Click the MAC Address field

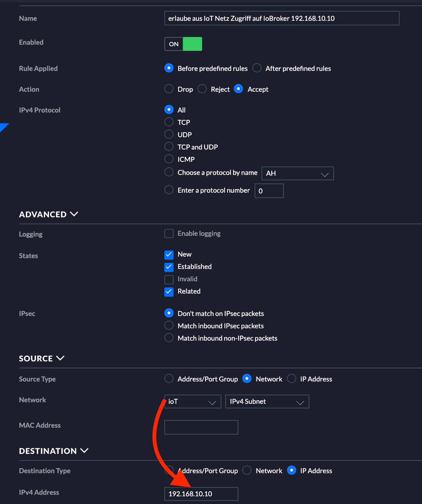tap(201, 427)
